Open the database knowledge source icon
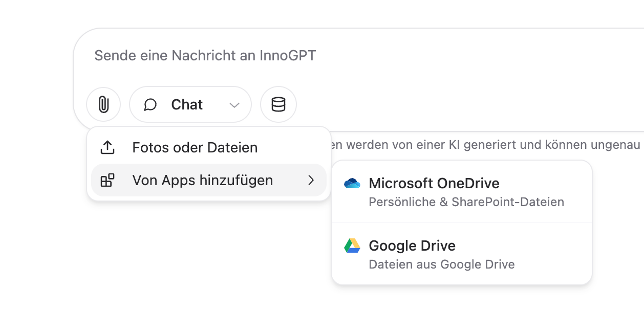This screenshot has width=644, height=311. 278,104
